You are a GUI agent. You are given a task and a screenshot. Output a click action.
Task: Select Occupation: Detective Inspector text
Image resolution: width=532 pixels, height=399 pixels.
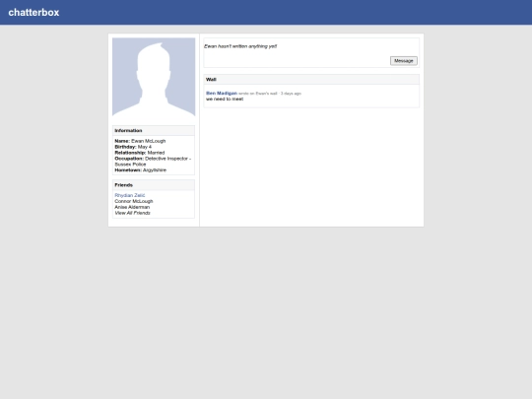click(153, 162)
